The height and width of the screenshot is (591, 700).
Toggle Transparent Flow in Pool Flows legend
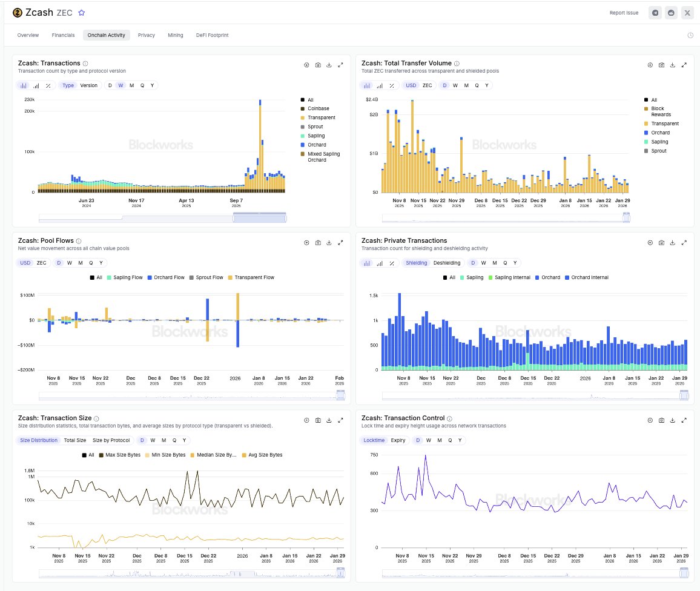(251, 277)
